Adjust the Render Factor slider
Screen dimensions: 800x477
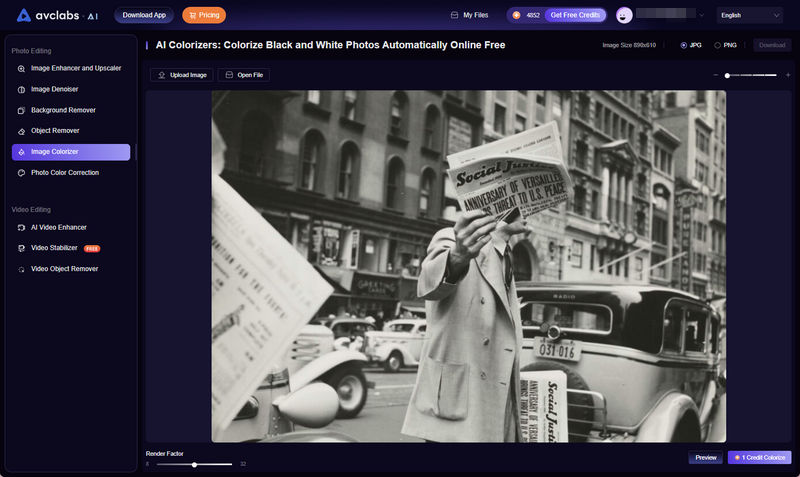194,464
